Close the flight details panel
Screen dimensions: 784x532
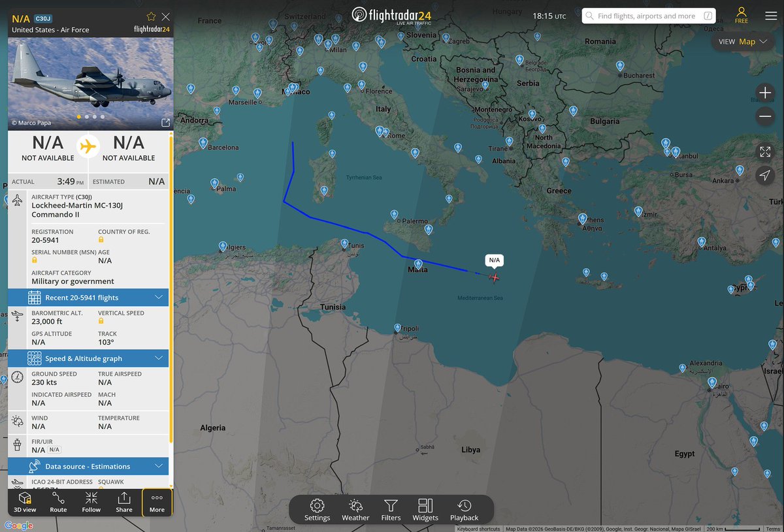(166, 16)
